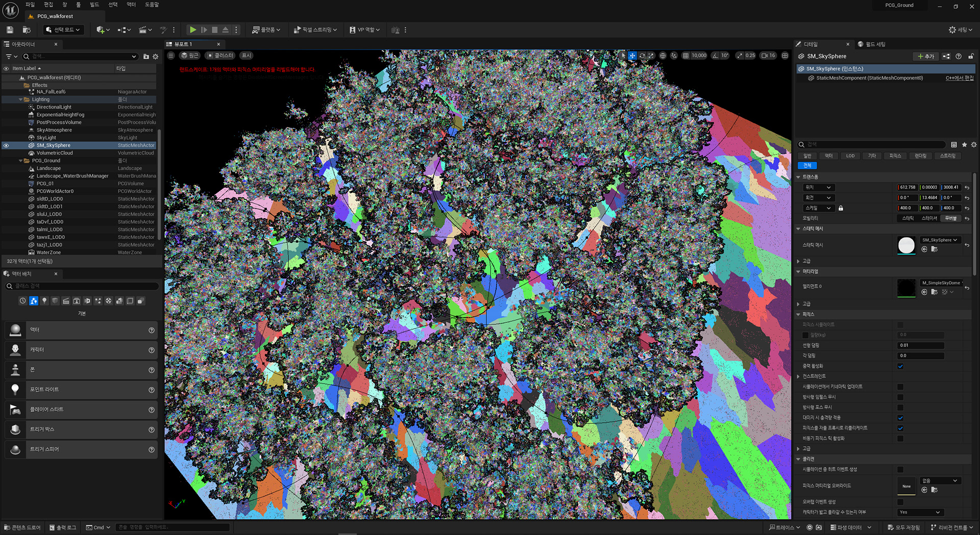Start Play in Editor
The height and width of the screenshot is (535, 980).
pyautogui.click(x=193, y=30)
